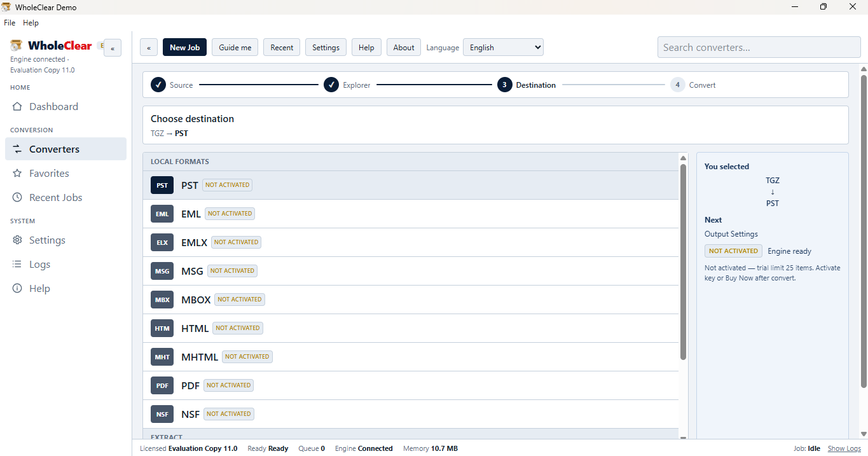The image size is (868, 456).
Task: Open the File menu
Action: (10, 23)
